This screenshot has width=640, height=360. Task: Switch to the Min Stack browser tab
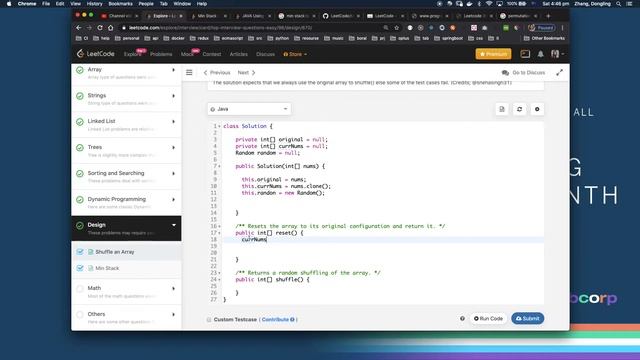coord(207,16)
